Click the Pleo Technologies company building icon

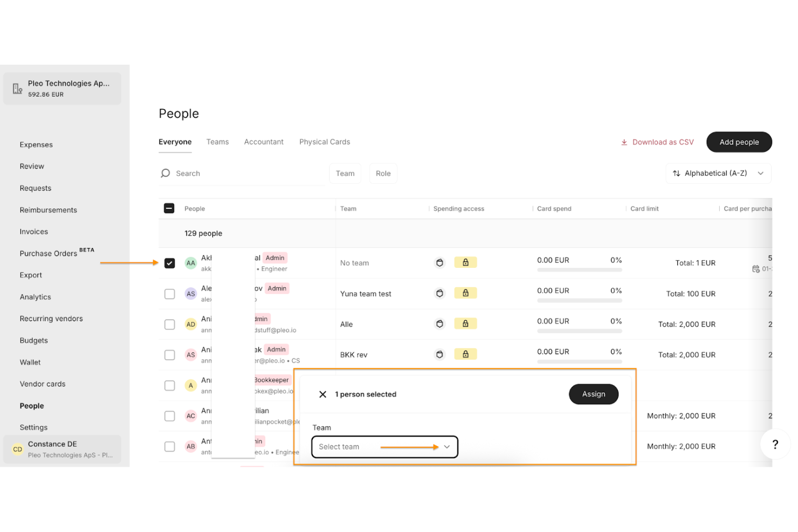(x=17, y=88)
